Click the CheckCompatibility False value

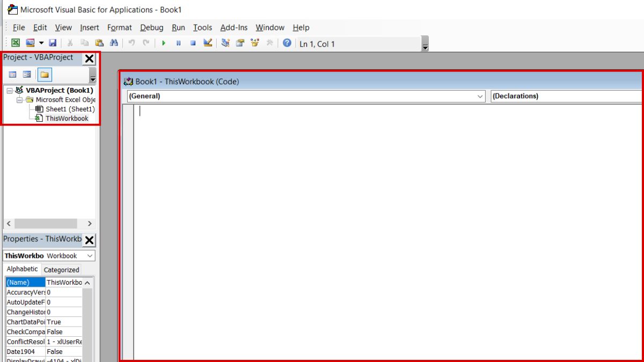tap(64, 332)
